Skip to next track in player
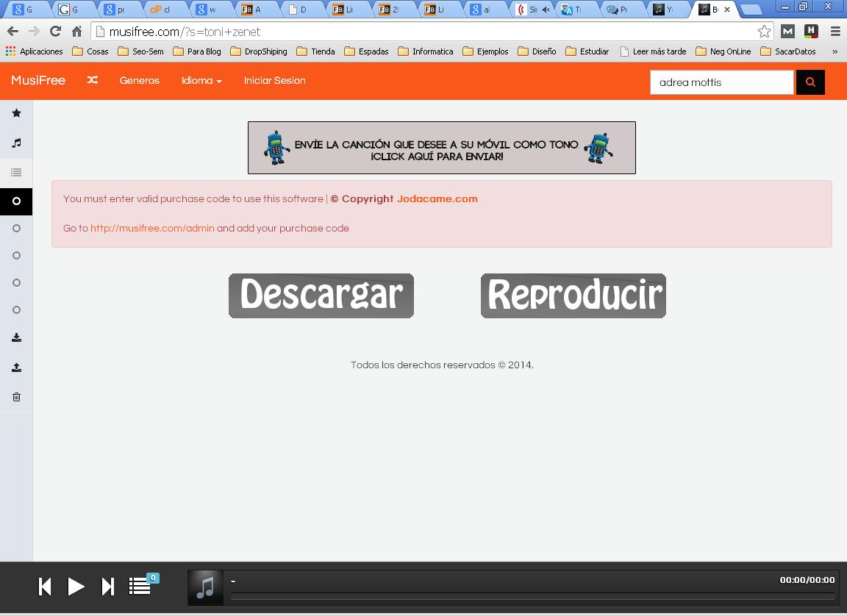 tap(107, 587)
